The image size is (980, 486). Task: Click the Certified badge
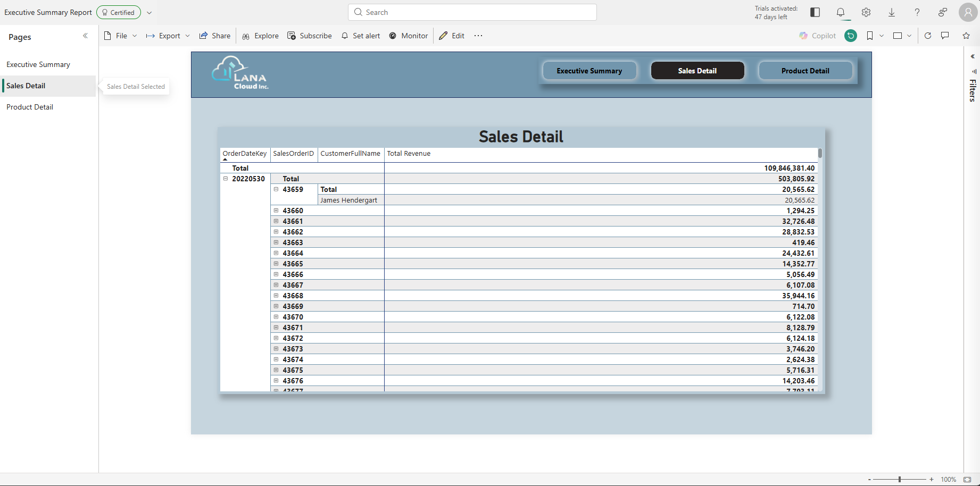119,12
